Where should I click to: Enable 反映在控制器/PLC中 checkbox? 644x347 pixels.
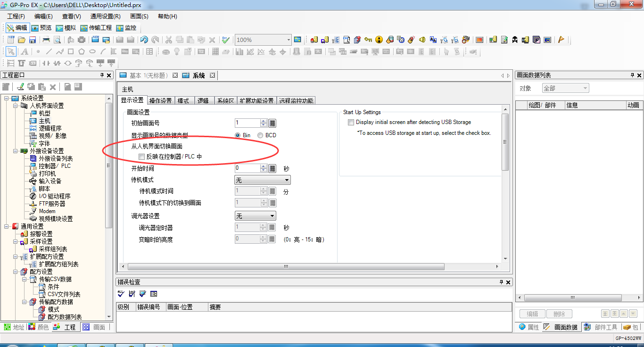pyautogui.click(x=141, y=157)
